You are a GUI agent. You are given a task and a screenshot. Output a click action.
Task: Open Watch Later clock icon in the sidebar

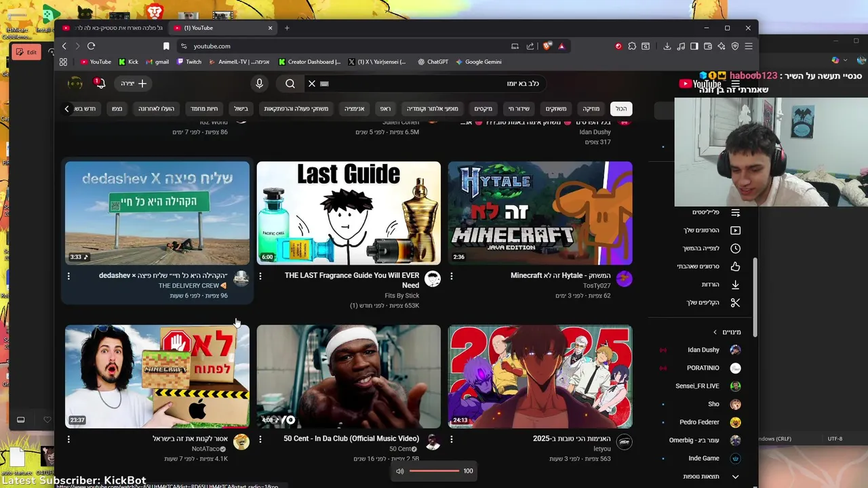pyautogui.click(x=735, y=248)
